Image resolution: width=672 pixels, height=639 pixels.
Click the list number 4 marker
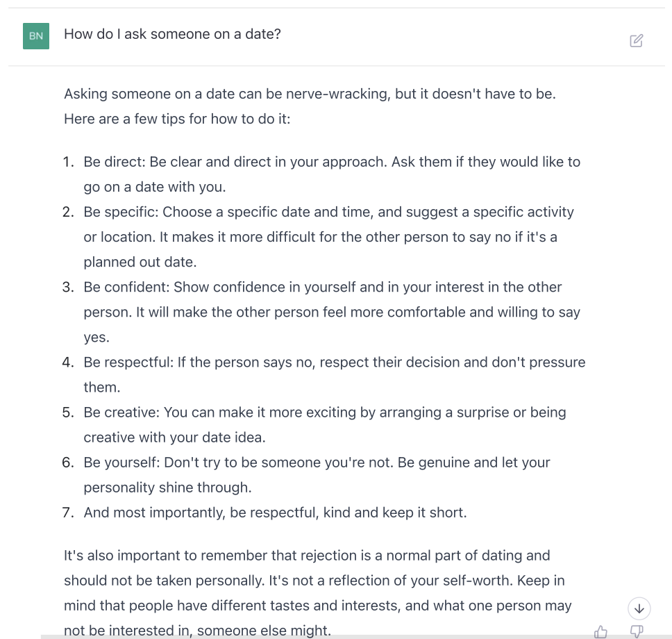point(68,362)
